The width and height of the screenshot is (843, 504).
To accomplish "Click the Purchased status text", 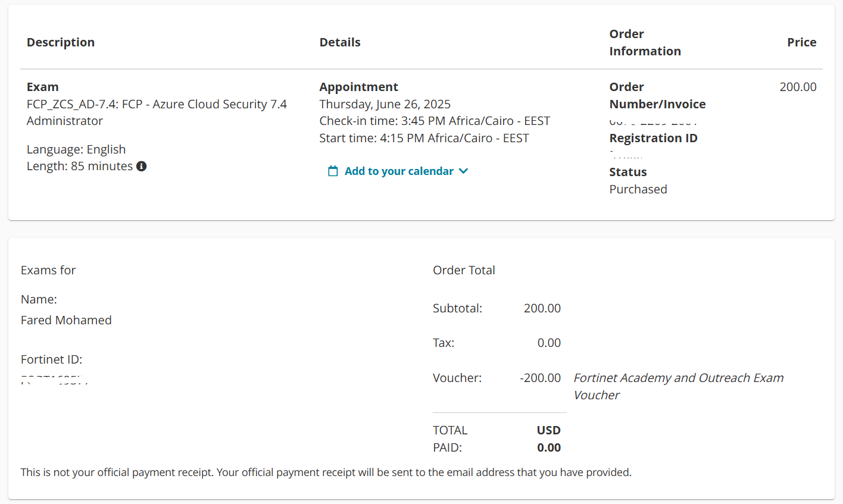I will pyautogui.click(x=638, y=189).
